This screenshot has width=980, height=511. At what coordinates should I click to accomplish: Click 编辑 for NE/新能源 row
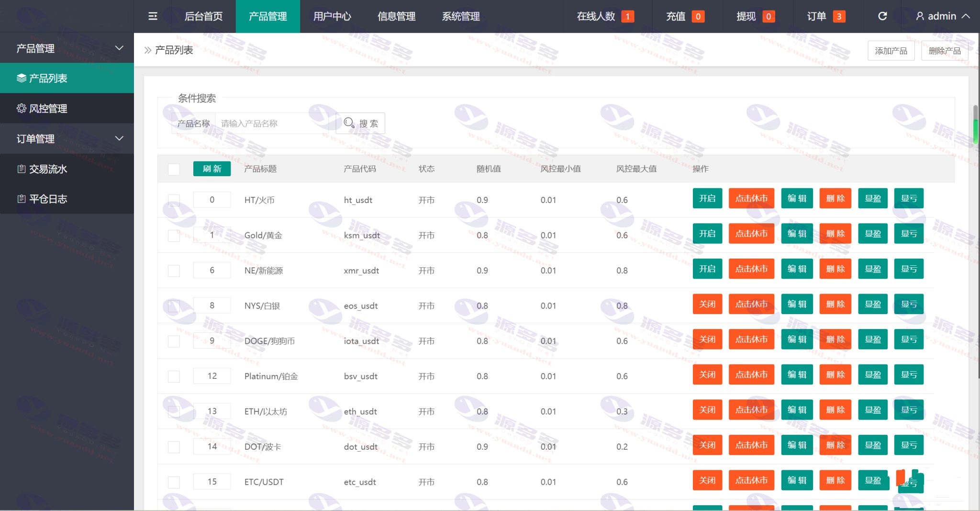pyautogui.click(x=797, y=269)
